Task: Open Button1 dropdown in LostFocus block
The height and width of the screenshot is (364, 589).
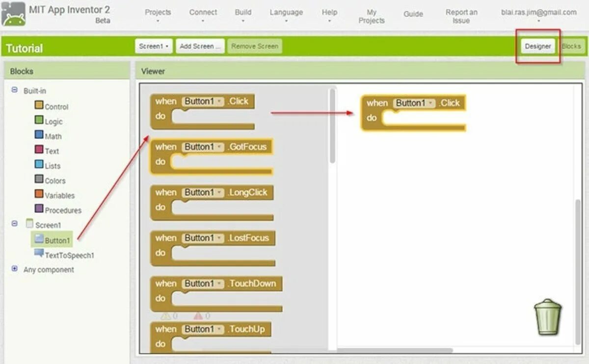Action: pyautogui.click(x=203, y=238)
